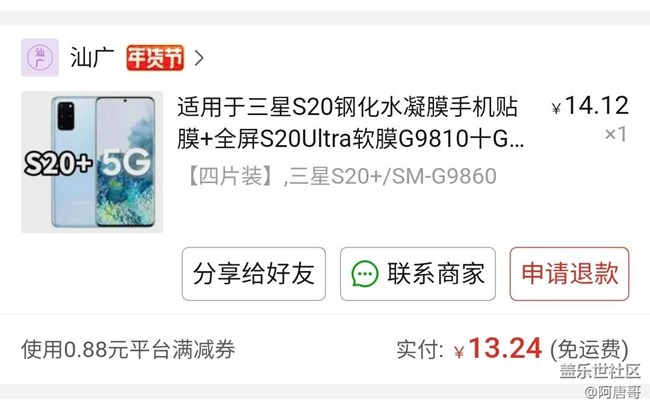Open the 汕广 shop avatar icon
650x412 pixels.
40,57
